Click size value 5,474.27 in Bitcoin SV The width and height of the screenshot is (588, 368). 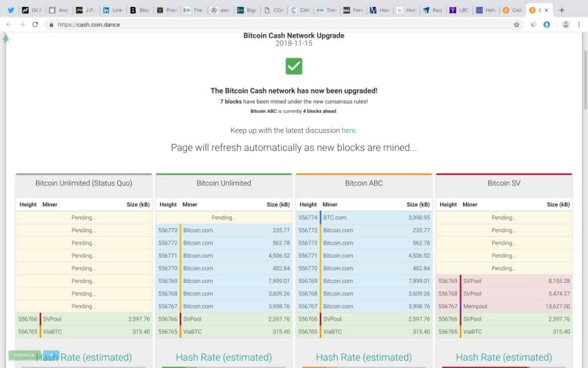point(559,294)
